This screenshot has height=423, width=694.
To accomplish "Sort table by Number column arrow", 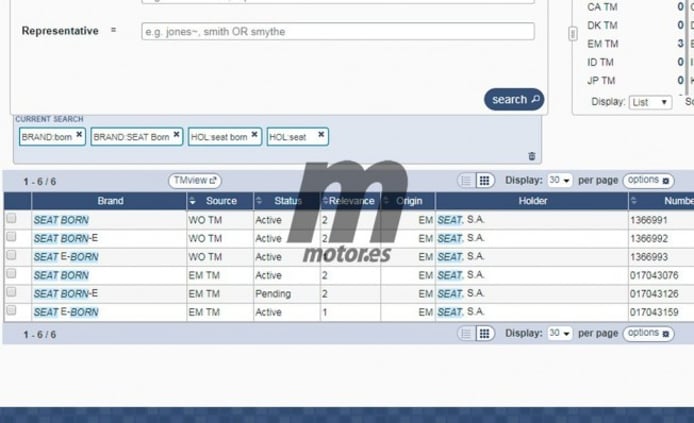I will pos(634,201).
